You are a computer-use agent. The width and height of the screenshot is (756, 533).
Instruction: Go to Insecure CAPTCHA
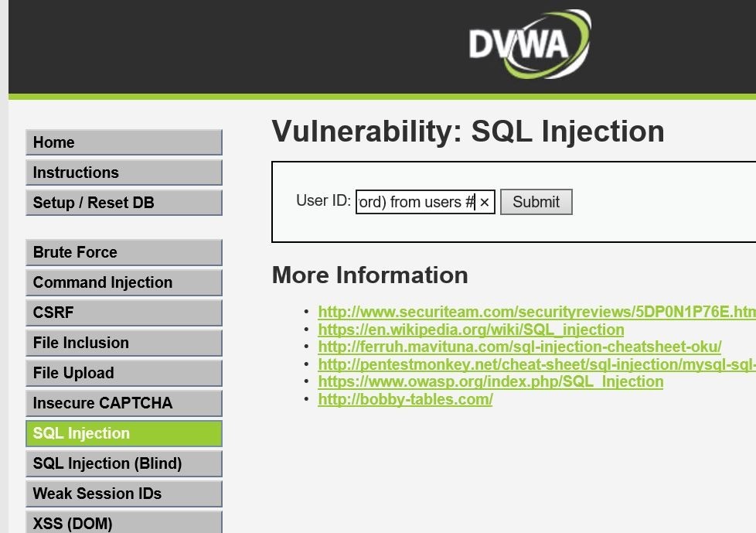pos(124,403)
